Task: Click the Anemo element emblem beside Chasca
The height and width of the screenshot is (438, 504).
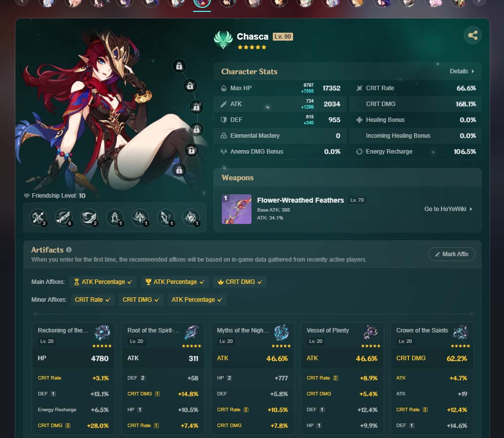Action: point(223,40)
